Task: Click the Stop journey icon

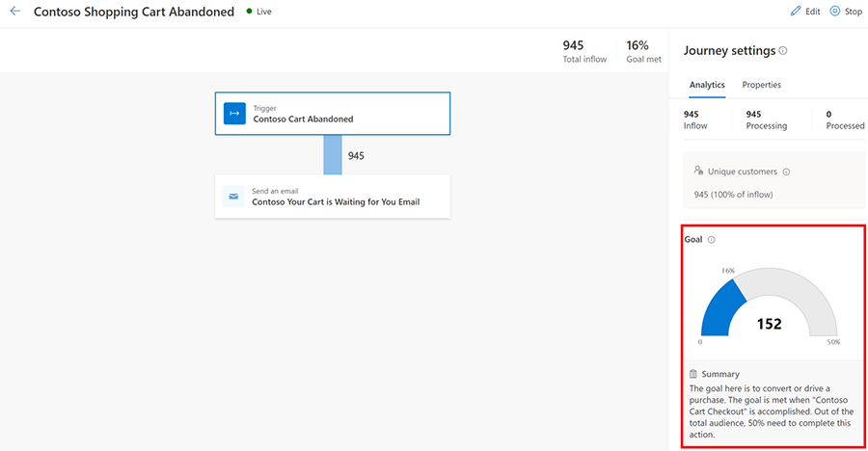Action: click(835, 12)
